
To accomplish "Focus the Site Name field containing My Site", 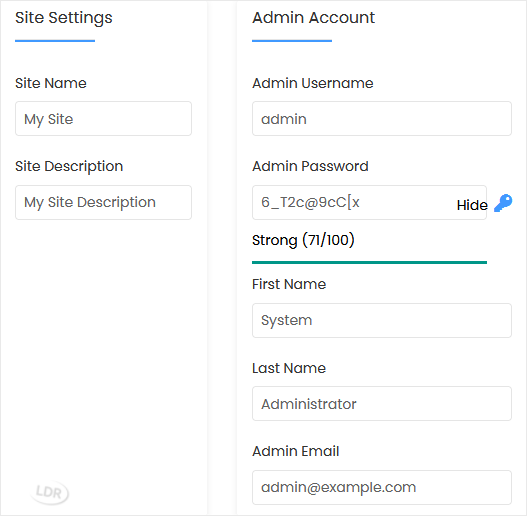I will 104,119.
